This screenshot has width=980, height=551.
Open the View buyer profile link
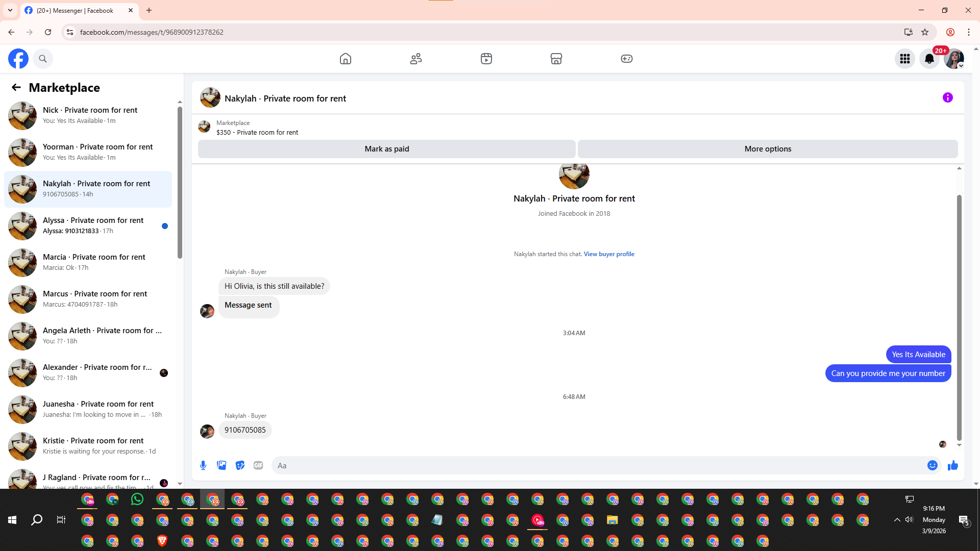tap(608, 254)
